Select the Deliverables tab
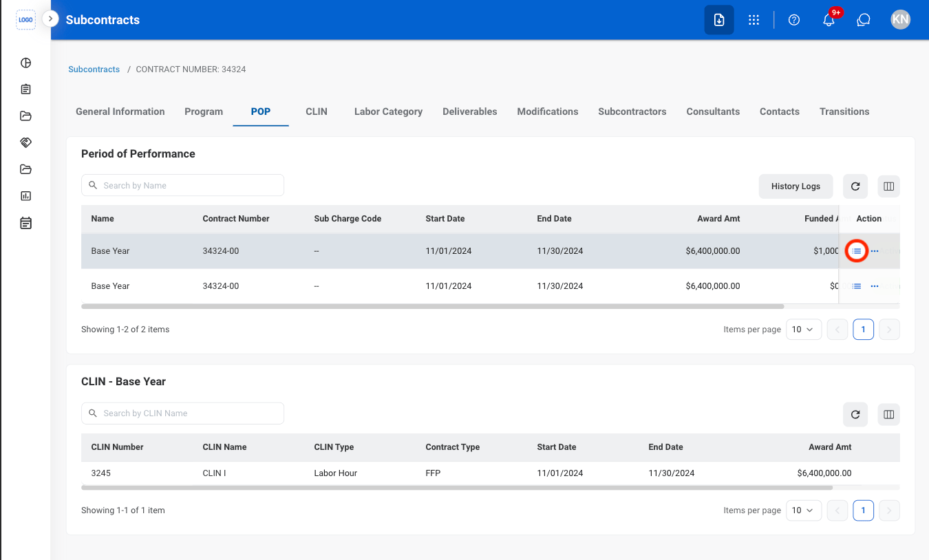This screenshot has height=560, width=929. click(x=470, y=111)
